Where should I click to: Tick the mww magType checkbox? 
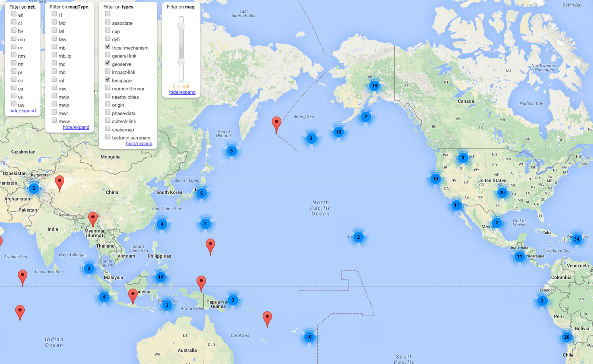pos(54,120)
